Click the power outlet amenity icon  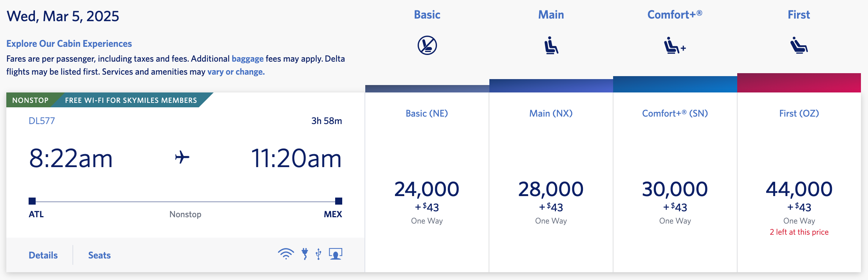click(x=305, y=254)
